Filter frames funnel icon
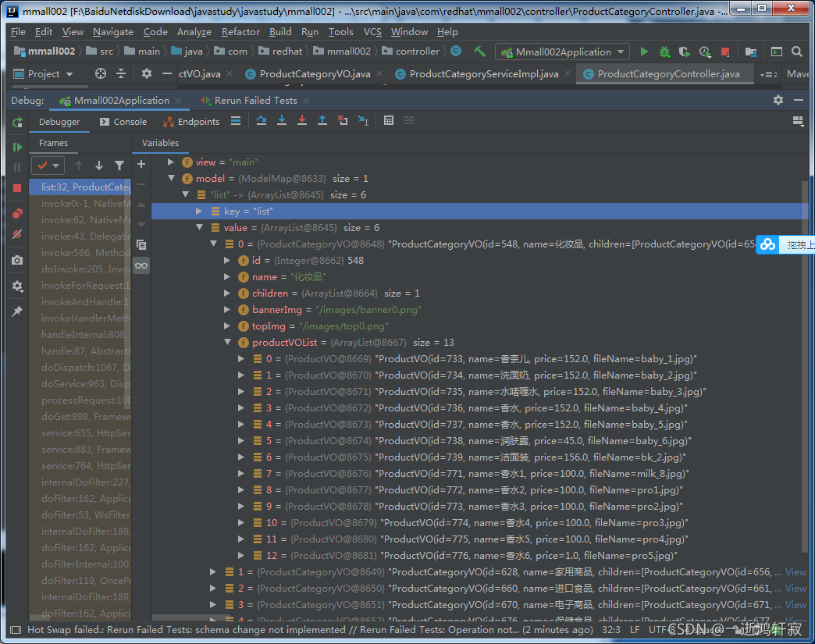Screen dimensions: 815x644 [119, 165]
